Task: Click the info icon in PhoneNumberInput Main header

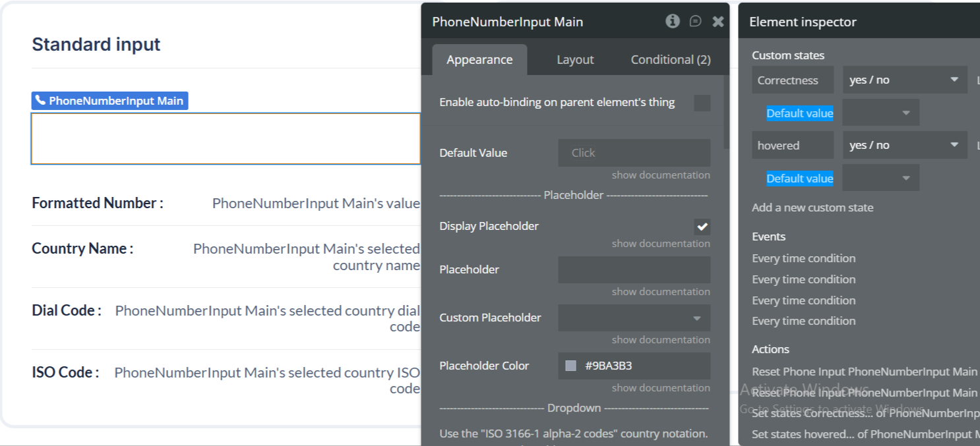Action: point(672,21)
